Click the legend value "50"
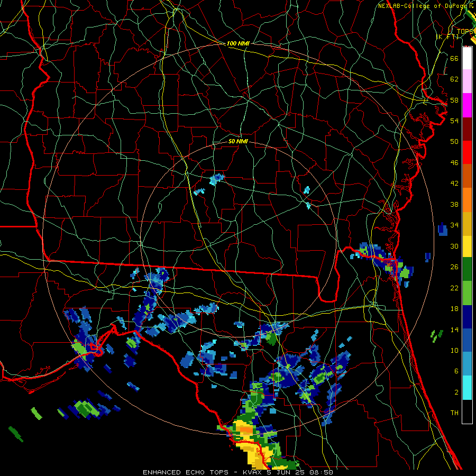Image resolution: width=476 pixels, height=476 pixels. click(454, 142)
